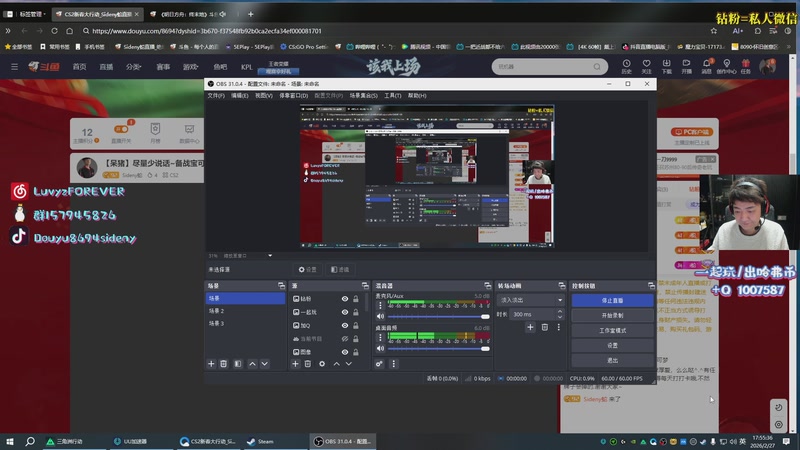
Task: Click 停止直播 stop streaming button
Action: (x=612, y=301)
